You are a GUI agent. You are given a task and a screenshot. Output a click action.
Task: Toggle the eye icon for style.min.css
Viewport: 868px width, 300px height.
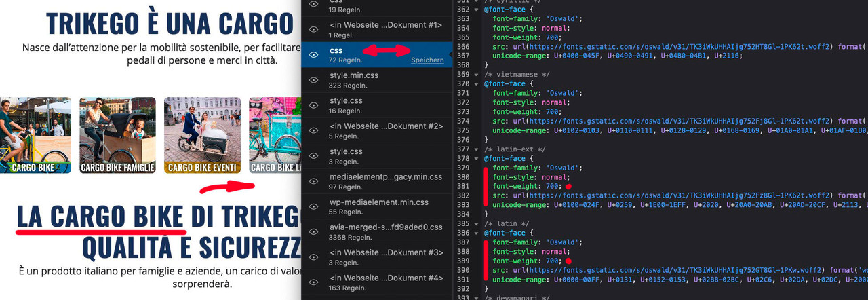click(x=313, y=79)
